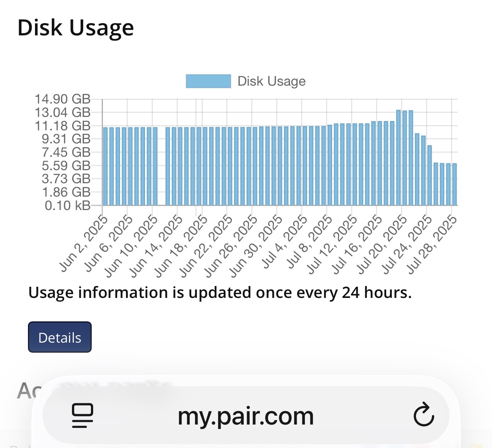
Task: Click the empty gap after Jun 10 bars
Action: coord(161,166)
